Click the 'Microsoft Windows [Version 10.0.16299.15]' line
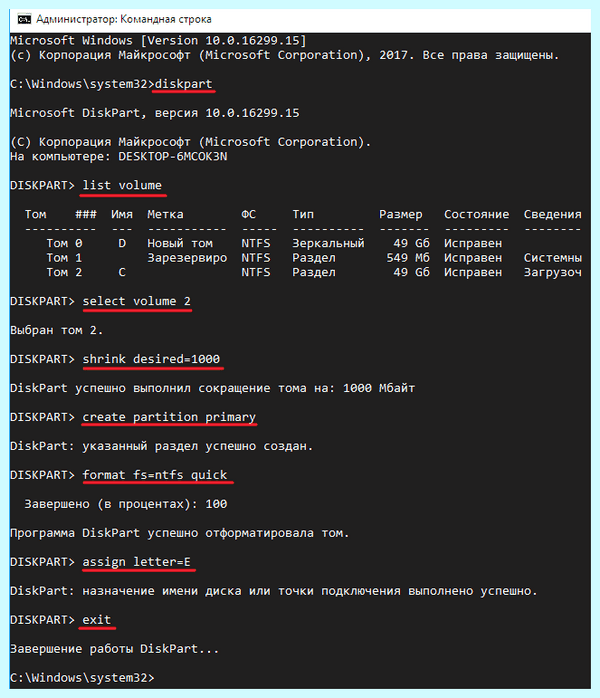The height and width of the screenshot is (698, 600). pos(158,41)
